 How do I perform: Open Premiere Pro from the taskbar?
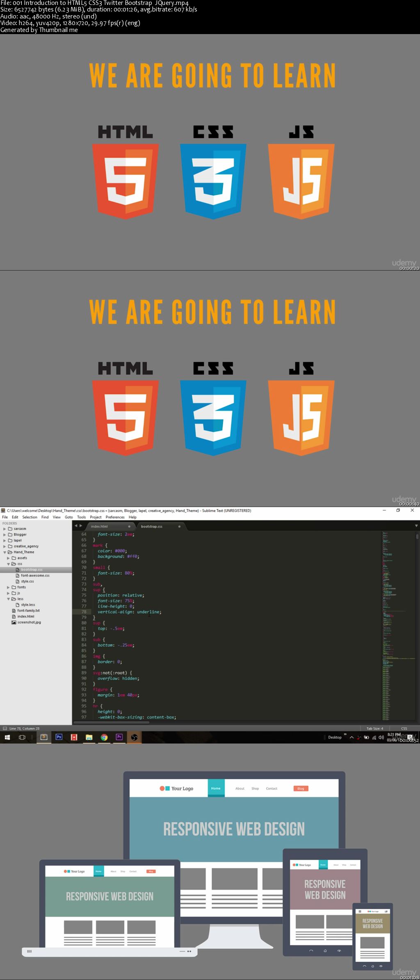(119, 737)
